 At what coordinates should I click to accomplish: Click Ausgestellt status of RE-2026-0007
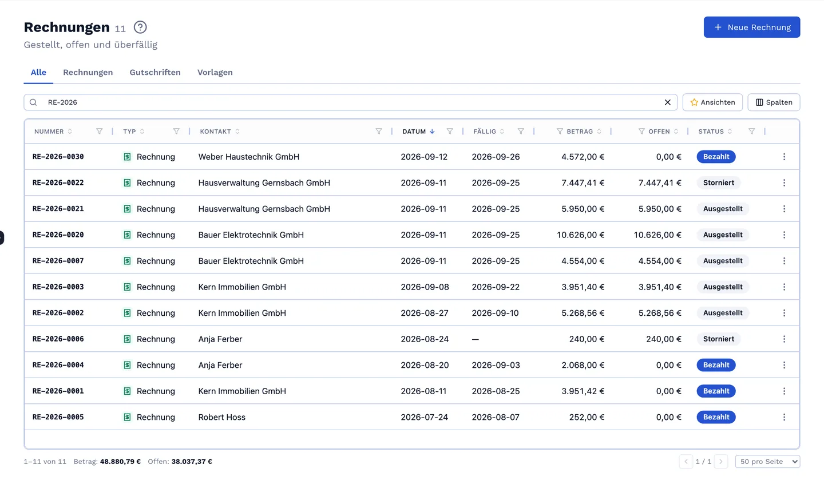723,261
